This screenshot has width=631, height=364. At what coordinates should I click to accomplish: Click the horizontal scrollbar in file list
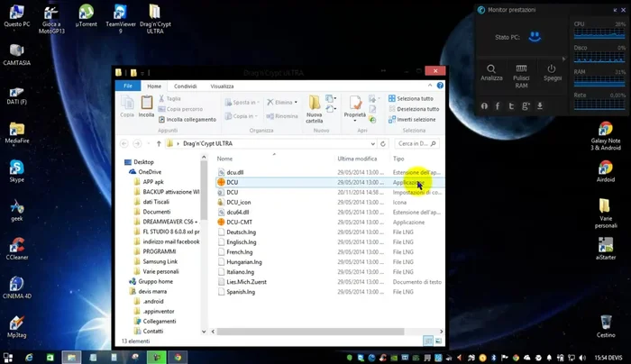pyautogui.click(x=310, y=332)
